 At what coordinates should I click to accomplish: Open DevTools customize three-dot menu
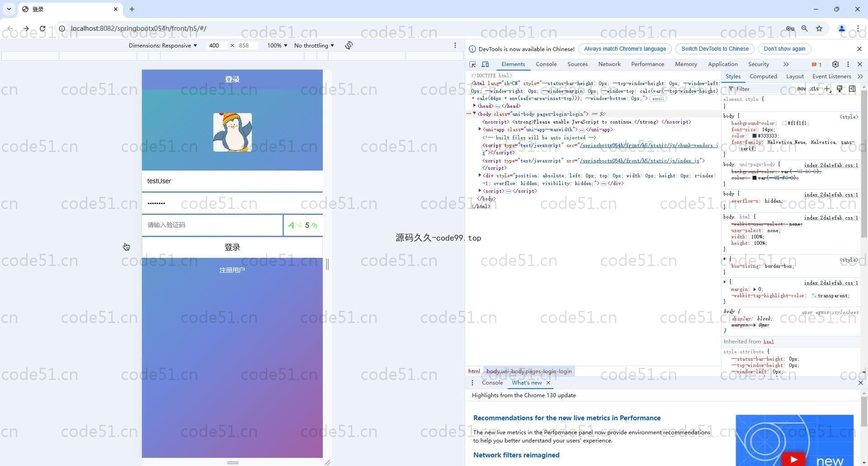click(x=848, y=64)
